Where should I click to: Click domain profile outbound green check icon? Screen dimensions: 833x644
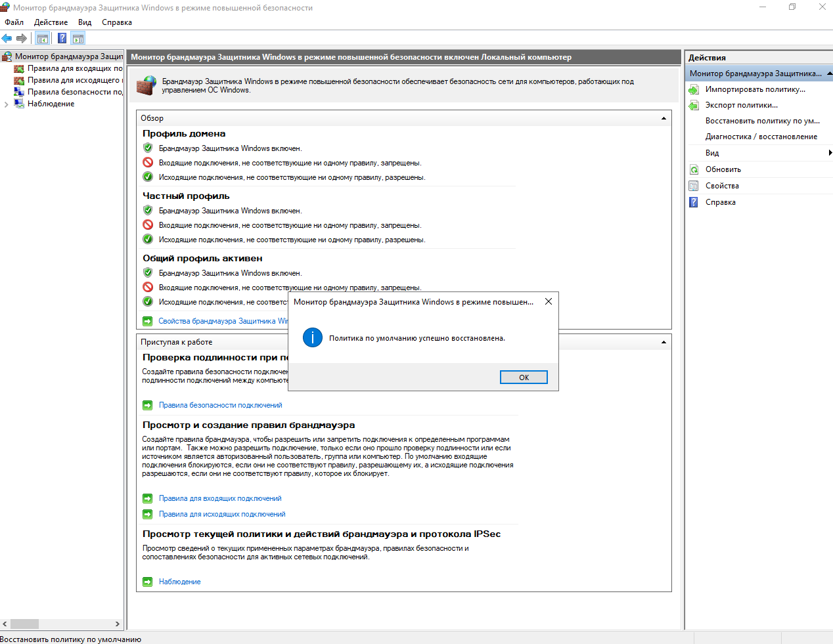point(148,177)
